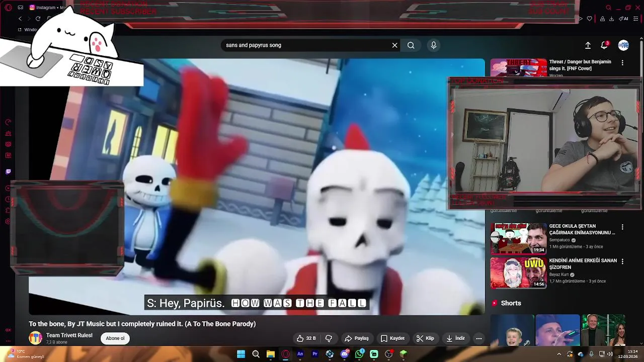Open the Shorts thumbnail with the singer

(x=557, y=330)
